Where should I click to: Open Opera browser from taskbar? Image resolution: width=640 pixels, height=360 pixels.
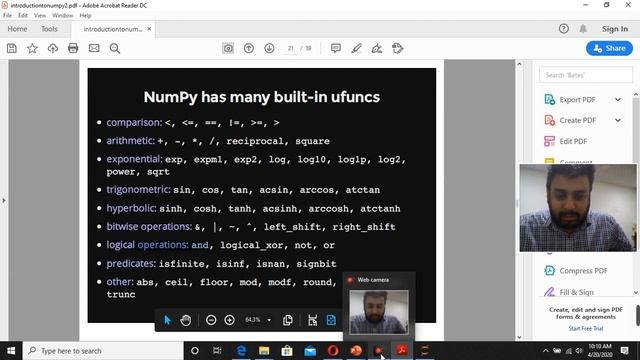[333, 351]
